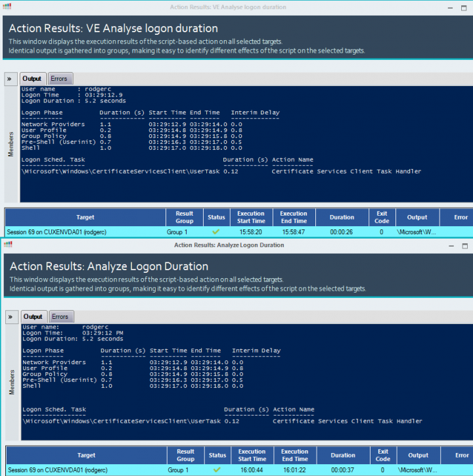The width and height of the screenshot is (473, 476).
Task: Select Output tab in Analyze Logon Duration window
Action: [x=33, y=317]
